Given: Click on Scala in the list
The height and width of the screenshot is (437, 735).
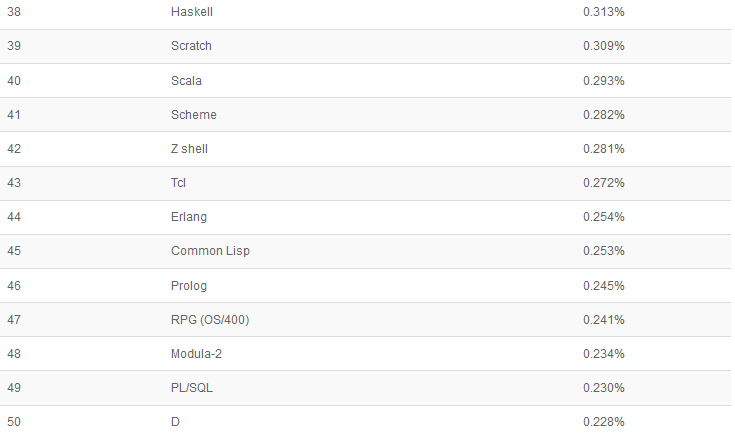Looking at the screenshot, I should 187,80.
